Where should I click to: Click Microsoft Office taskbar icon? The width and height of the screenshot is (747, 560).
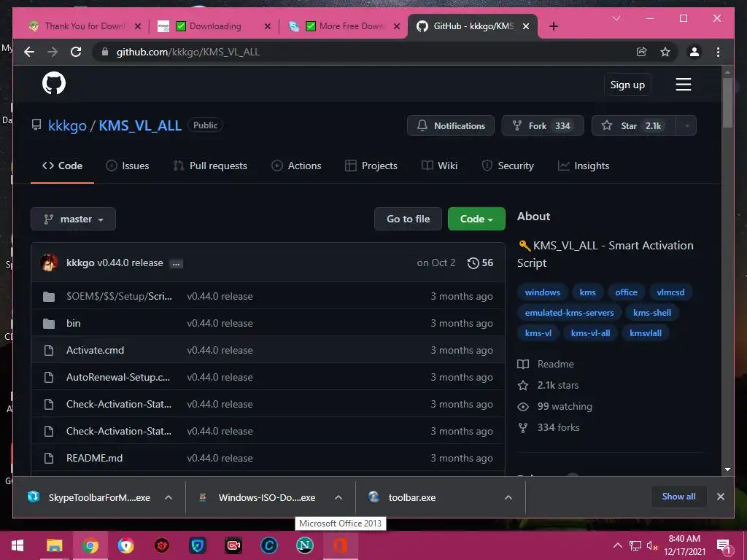340,545
